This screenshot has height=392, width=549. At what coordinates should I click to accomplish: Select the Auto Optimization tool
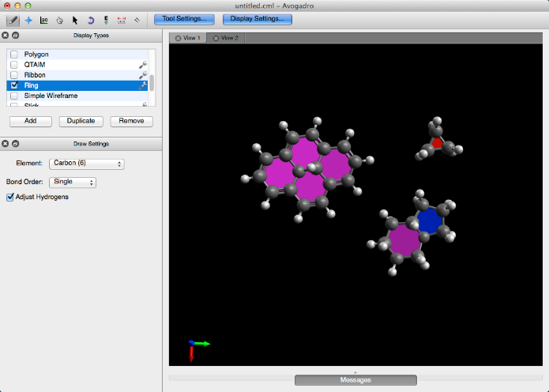click(x=106, y=19)
